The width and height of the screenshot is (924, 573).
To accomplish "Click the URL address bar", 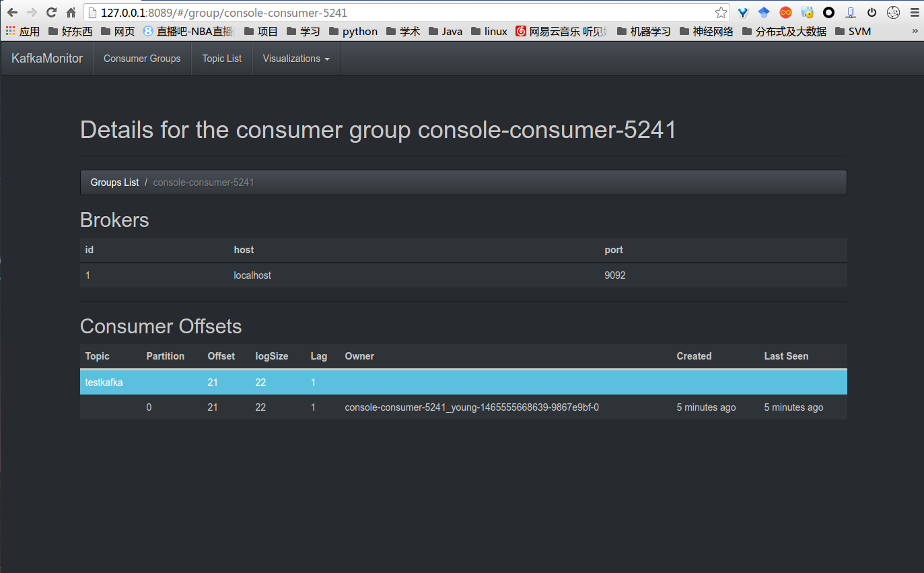I will pos(404,12).
